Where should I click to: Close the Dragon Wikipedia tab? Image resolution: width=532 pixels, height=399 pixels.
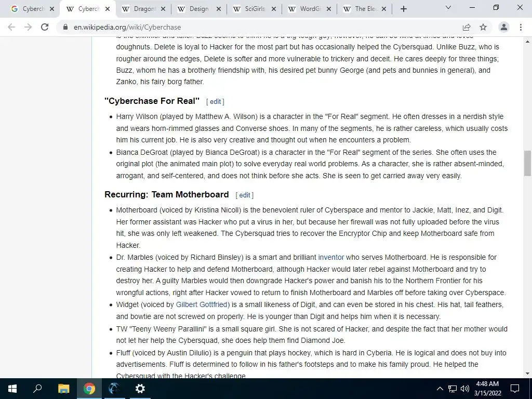[x=163, y=9]
